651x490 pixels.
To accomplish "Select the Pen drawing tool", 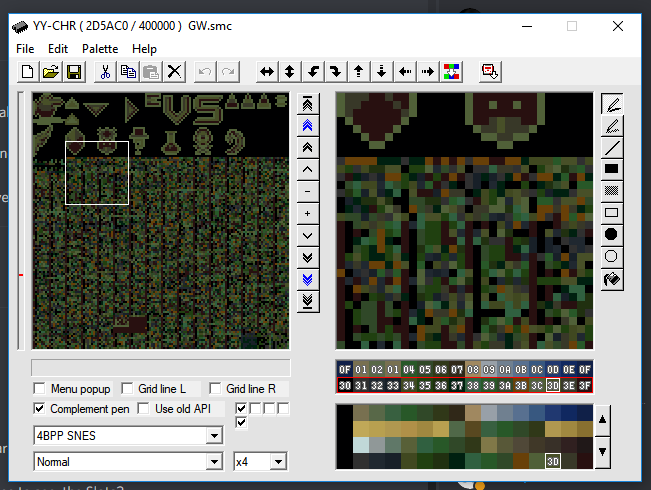I will point(612,103).
